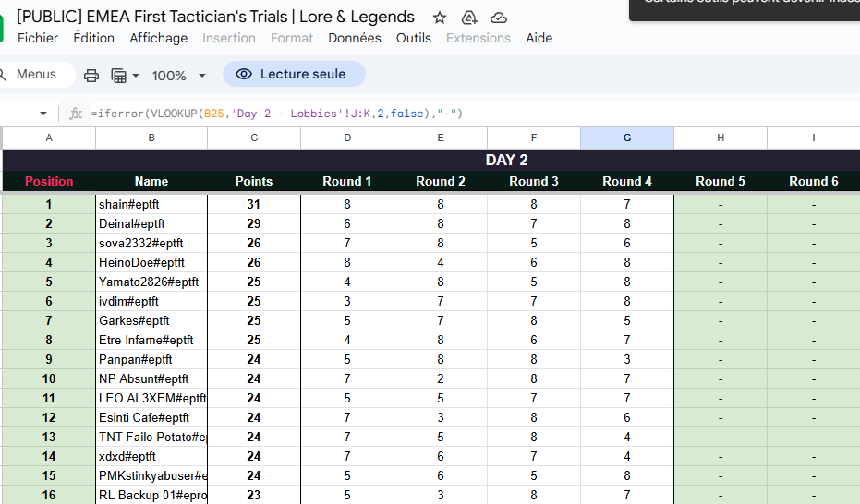Select column E header
The width and height of the screenshot is (860, 504).
441,138
